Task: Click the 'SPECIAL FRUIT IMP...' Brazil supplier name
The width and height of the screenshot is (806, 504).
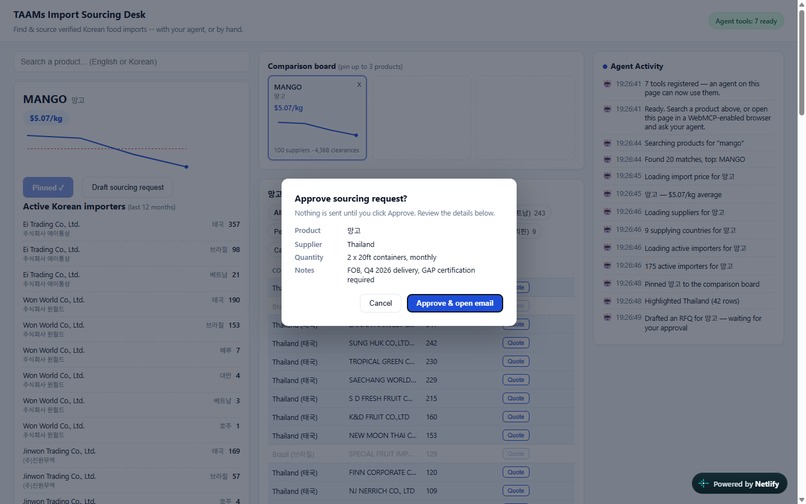Action: (x=382, y=454)
